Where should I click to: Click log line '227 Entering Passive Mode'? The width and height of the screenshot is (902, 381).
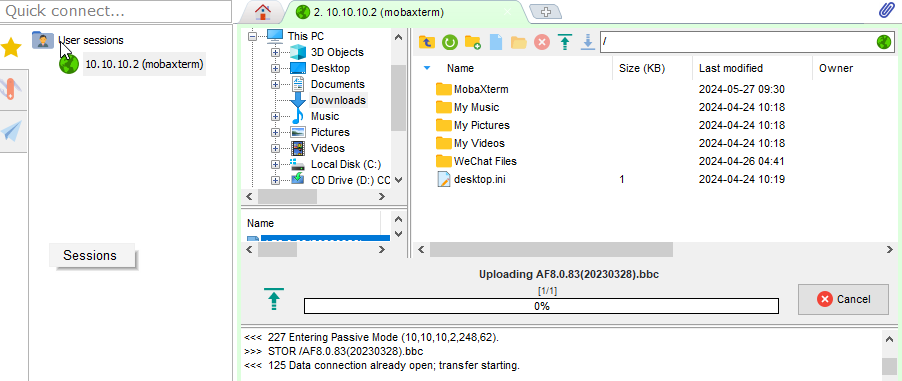click(x=383, y=337)
